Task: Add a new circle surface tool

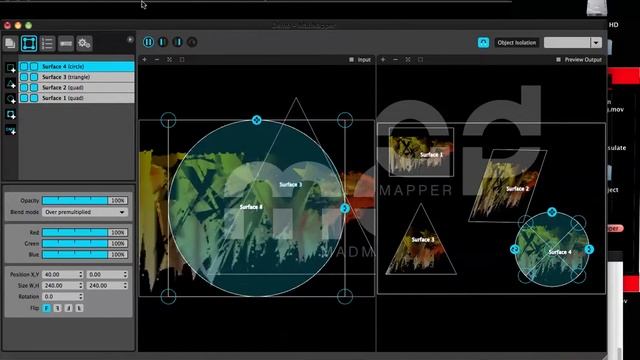Action: [11, 99]
